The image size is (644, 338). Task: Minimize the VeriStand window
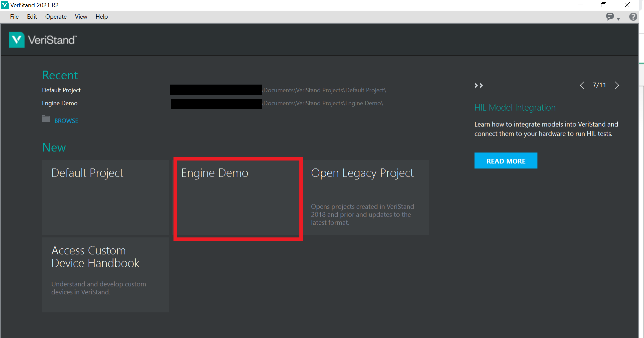tap(580, 5)
